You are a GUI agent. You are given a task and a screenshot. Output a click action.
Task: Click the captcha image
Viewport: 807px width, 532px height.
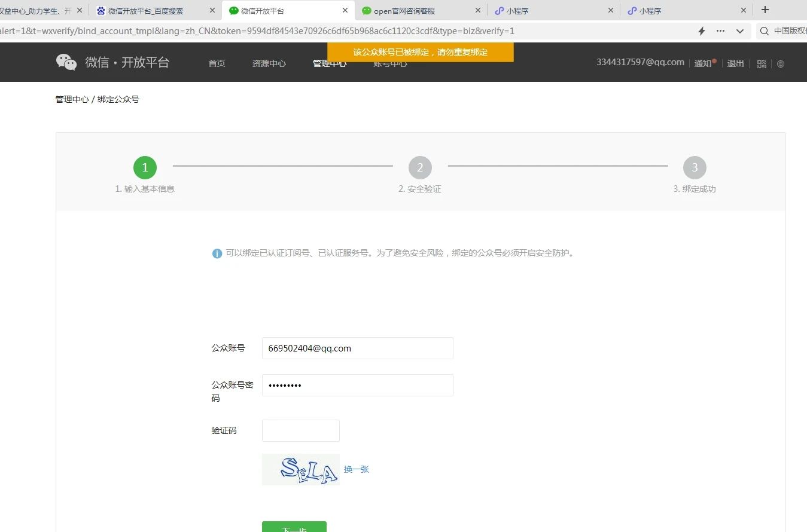300,469
